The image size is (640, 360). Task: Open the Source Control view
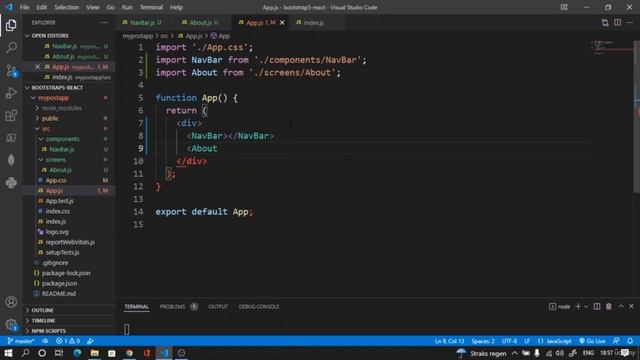coord(11,71)
